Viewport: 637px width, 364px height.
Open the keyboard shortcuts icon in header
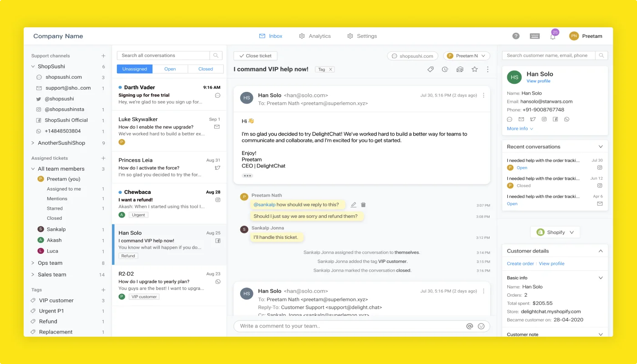coord(534,35)
